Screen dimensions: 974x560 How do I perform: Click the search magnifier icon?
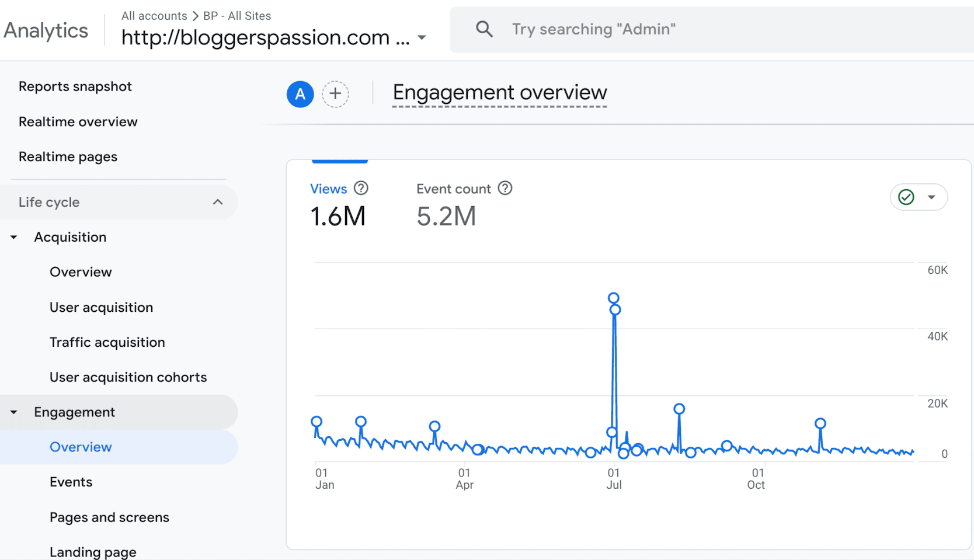pos(484,29)
